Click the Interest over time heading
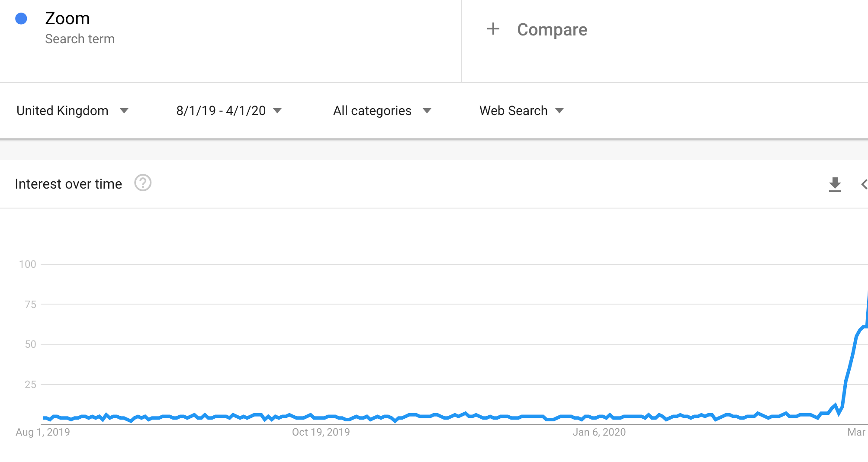This screenshot has width=868, height=462. (x=68, y=184)
